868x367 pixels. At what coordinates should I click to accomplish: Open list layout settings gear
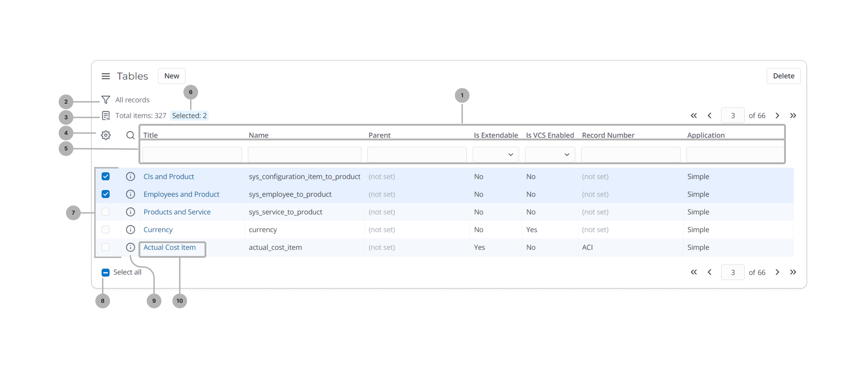point(105,135)
